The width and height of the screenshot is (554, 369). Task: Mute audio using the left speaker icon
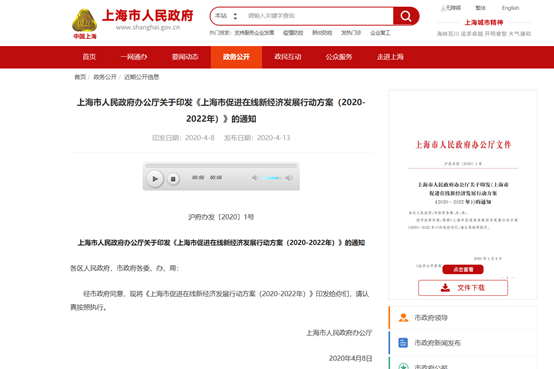point(255,178)
